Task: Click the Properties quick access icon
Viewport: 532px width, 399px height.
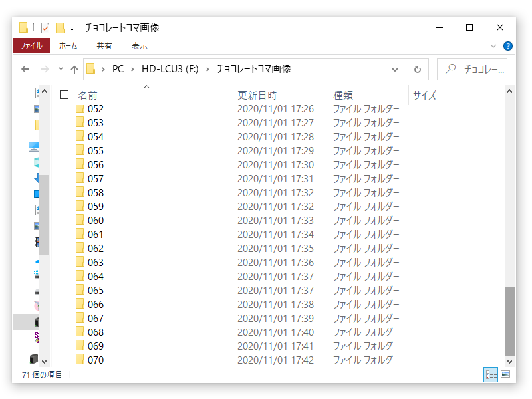Action: pyautogui.click(x=45, y=28)
